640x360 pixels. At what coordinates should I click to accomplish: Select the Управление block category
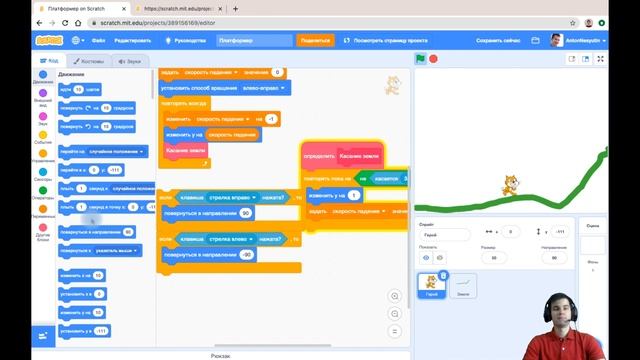point(43,156)
